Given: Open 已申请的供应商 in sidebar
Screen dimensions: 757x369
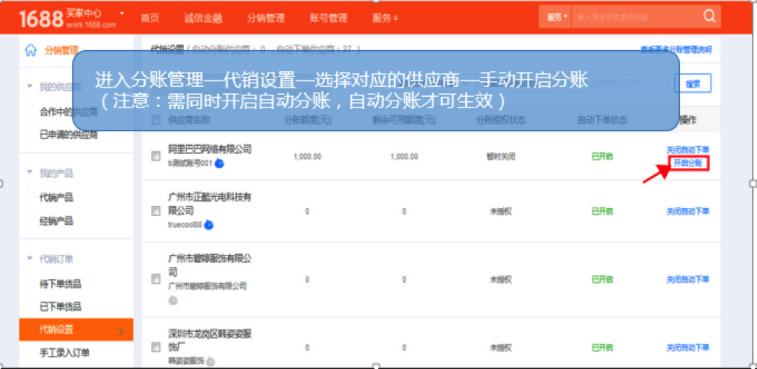Looking at the screenshot, I should click(69, 135).
